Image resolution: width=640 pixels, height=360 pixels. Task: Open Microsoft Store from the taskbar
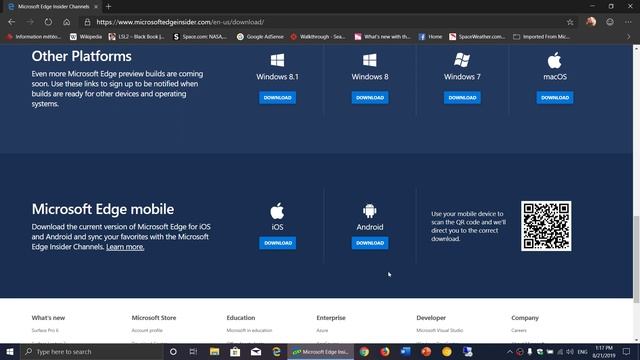235,351
